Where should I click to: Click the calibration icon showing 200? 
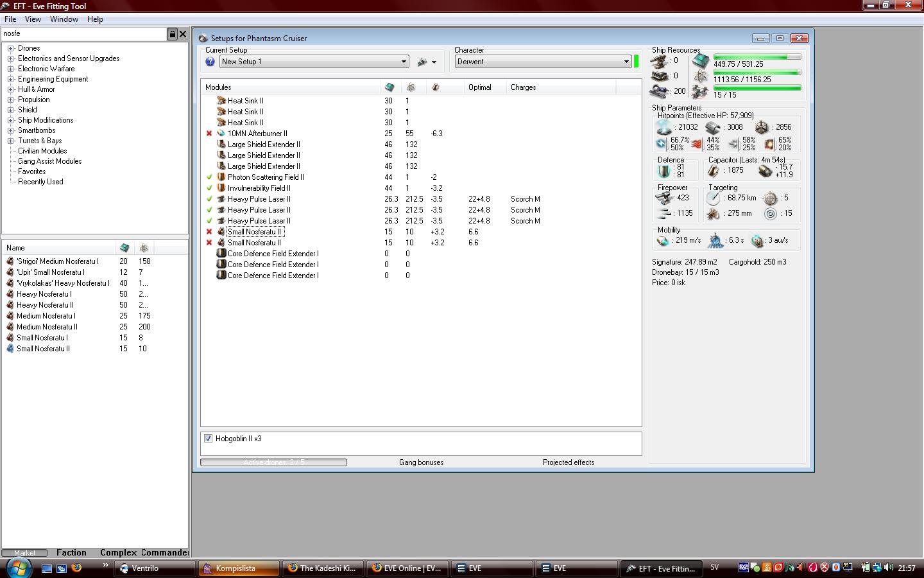(659, 91)
